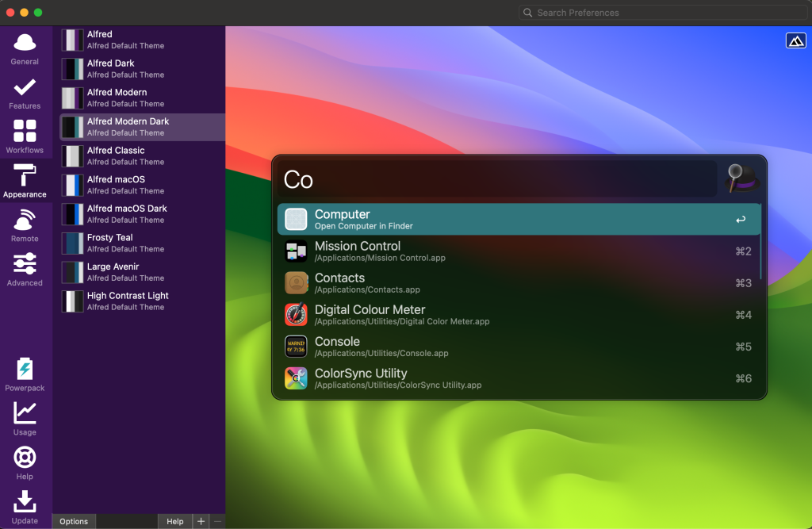Open the Powerpack section
Image resolution: width=812 pixels, height=529 pixels.
[x=25, y=374]
